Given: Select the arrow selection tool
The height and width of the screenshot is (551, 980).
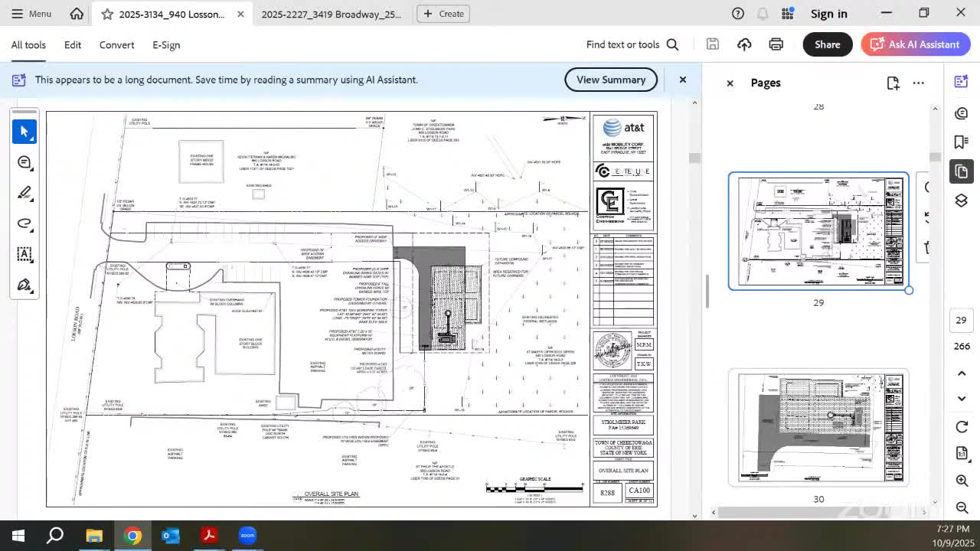Looking at the screenshot, I should click(24, 132).
